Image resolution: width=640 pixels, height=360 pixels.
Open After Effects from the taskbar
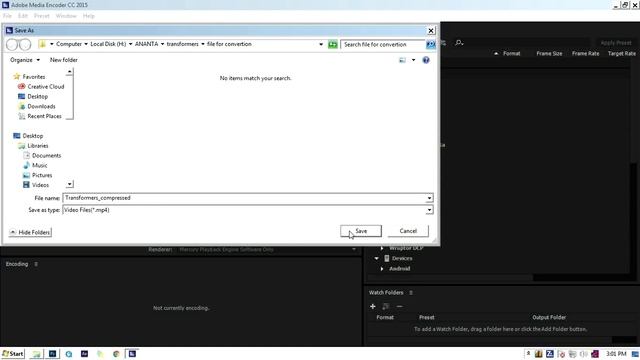[x=84, y=354]
